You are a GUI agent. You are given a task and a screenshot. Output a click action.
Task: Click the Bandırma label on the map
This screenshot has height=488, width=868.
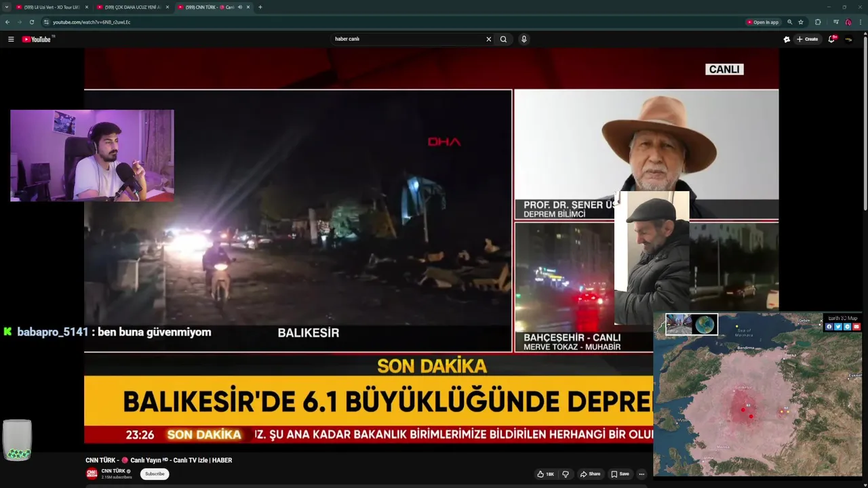[x=746, y=348]
